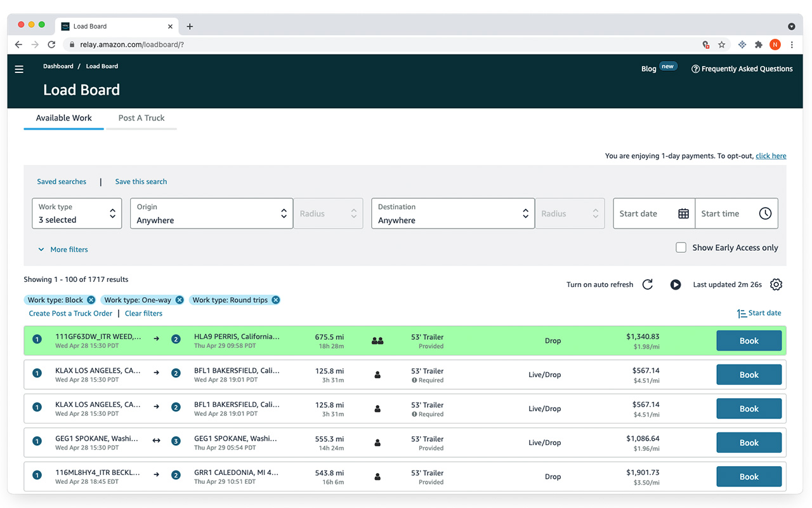812x508 pixels.
Task: Switch to Available Work tab
Action: tap(63, 118)
